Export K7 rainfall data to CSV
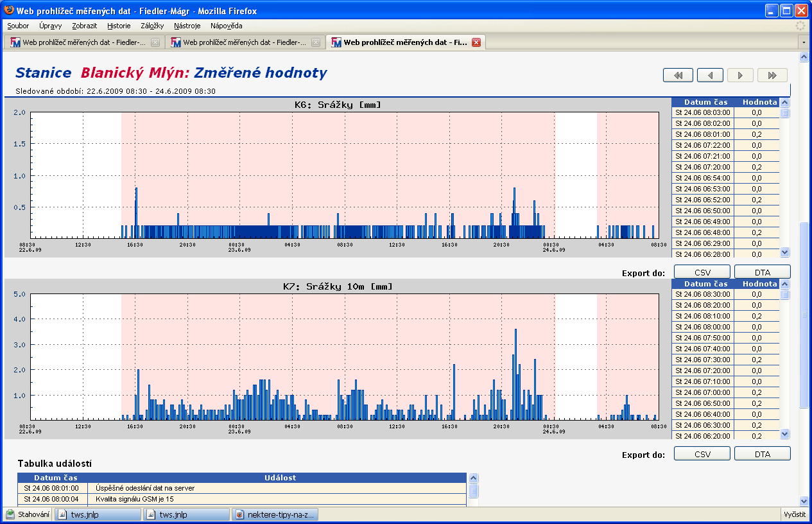The width and height of the screenshot is (812, 524). coord(702,454)
